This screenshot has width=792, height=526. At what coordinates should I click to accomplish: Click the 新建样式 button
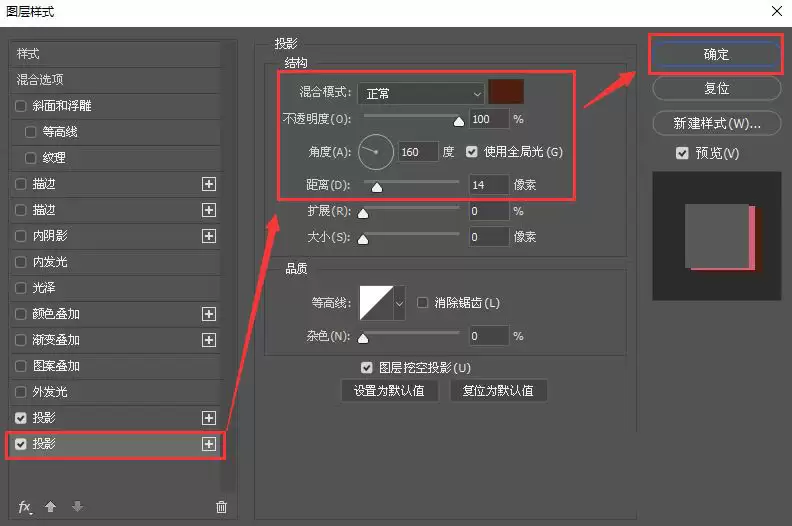tap(717, 123)
